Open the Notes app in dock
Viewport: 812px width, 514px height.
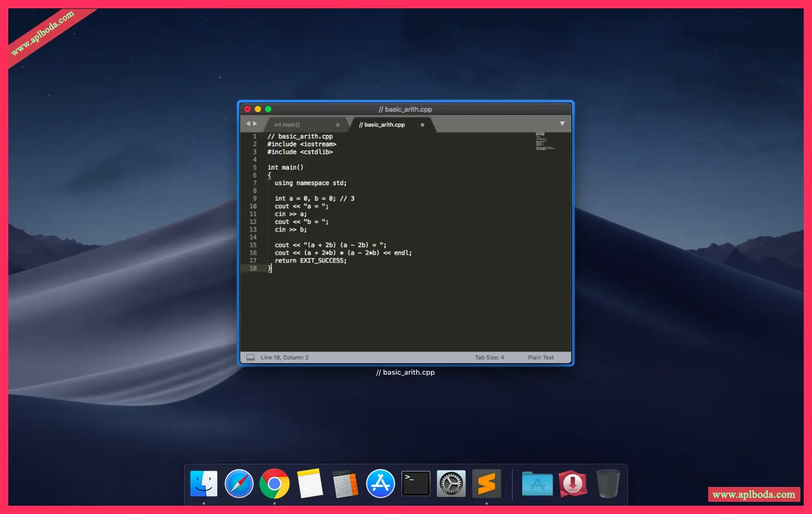coord(310,484)
